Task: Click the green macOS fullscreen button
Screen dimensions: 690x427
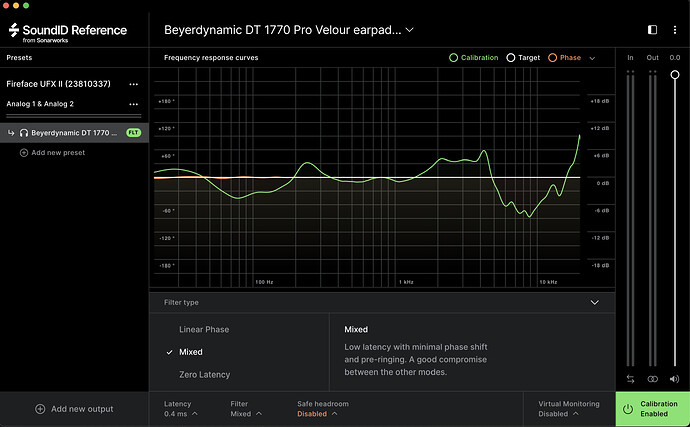Action: [26, 5]
